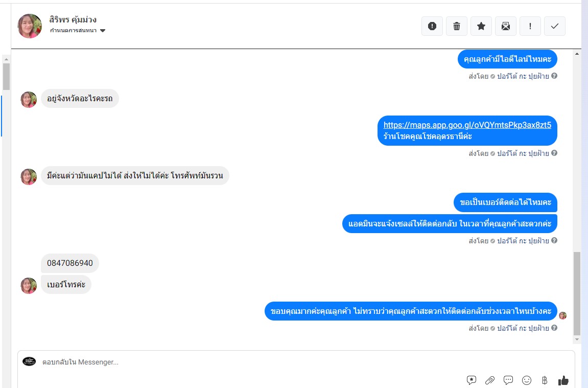Open saved replies speech bubble icon
The image size is (588, 388).
coord(508,380)
